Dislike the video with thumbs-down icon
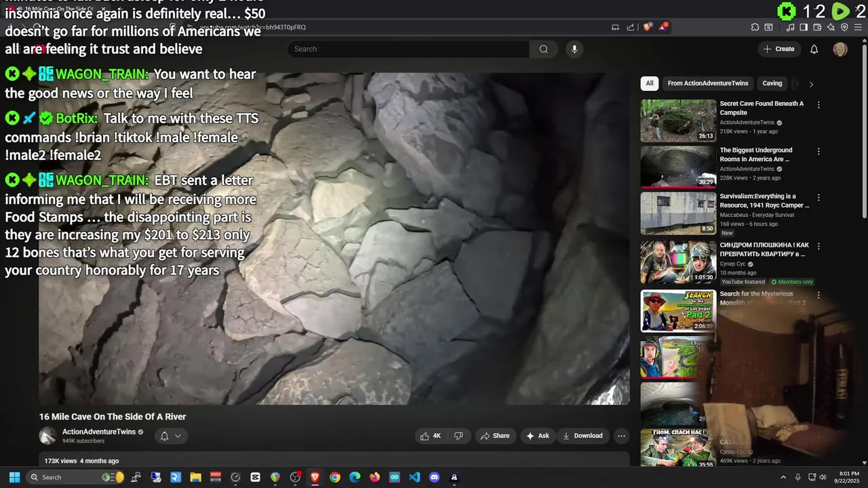 (458, 436)
